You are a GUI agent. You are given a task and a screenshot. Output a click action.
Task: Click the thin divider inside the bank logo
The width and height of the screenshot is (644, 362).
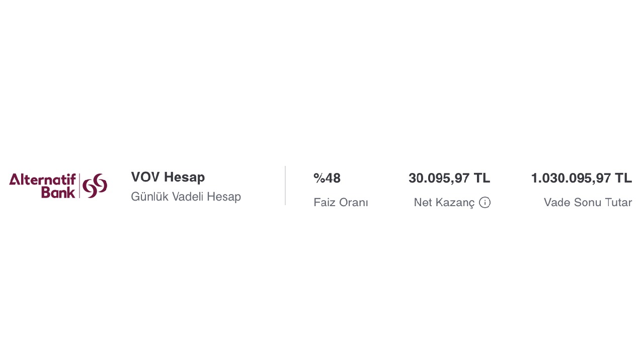tap(79, 186)
